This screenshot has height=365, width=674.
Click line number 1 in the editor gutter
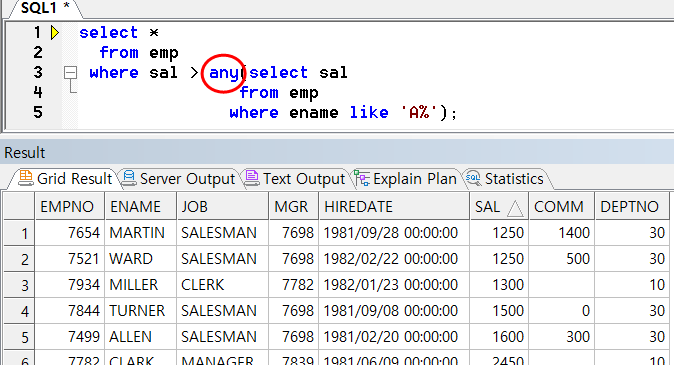(37, 33)
